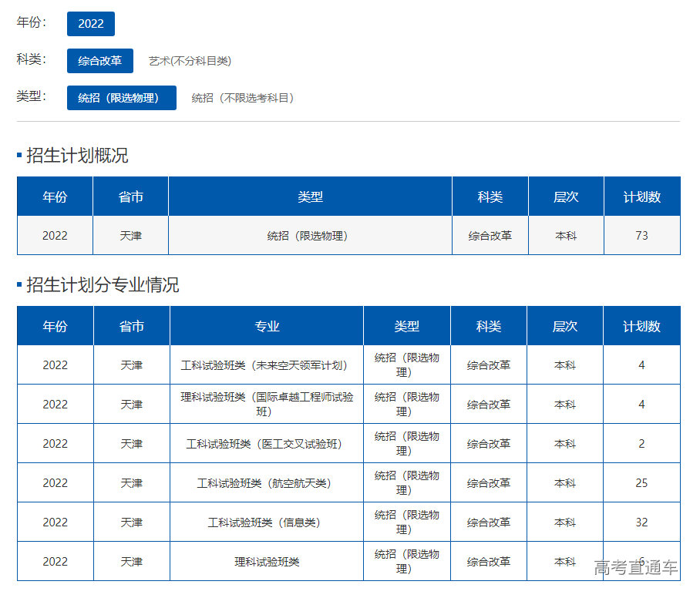The width and height of the screenshot is (700, 598).
Task: Select the 理科试验班类（国际卓越工程师试验班） major cell
Action: [x=267, y=404]
